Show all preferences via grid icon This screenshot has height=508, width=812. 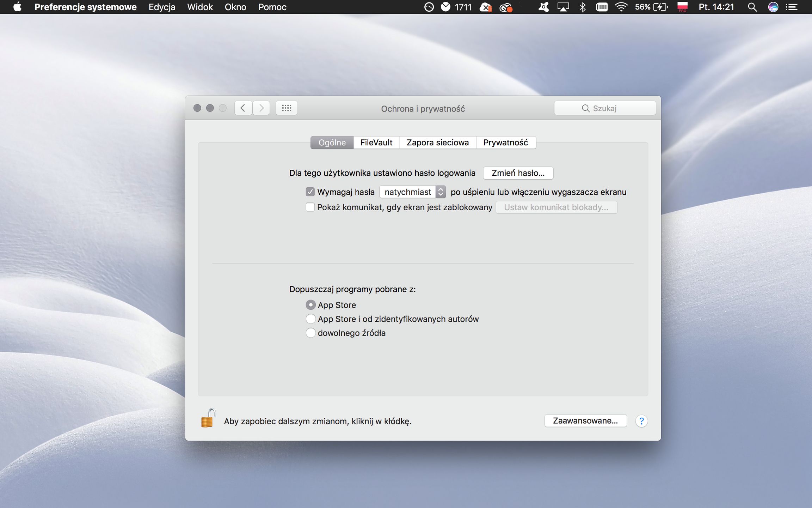[287, 108]
